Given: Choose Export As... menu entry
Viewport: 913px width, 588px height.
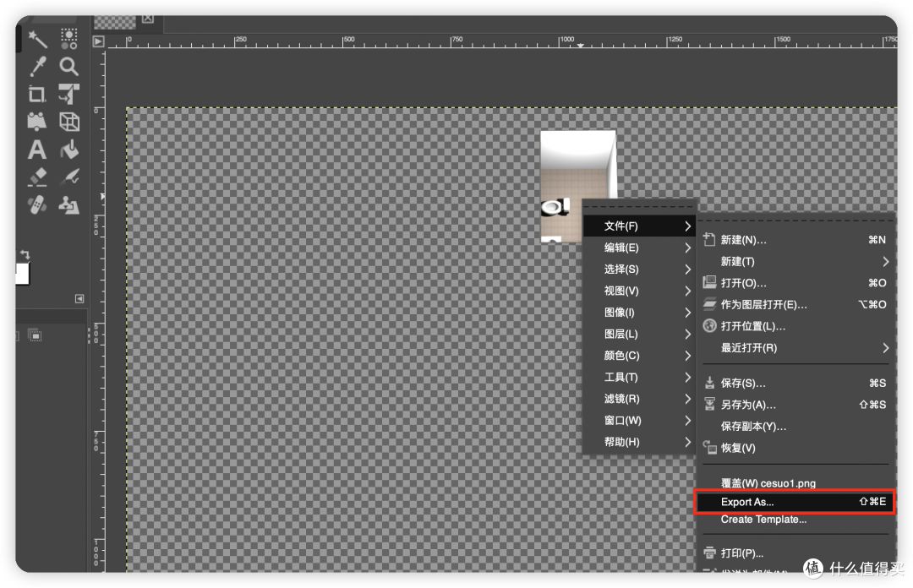Looking at the screenshot, I should click(795, 502).
